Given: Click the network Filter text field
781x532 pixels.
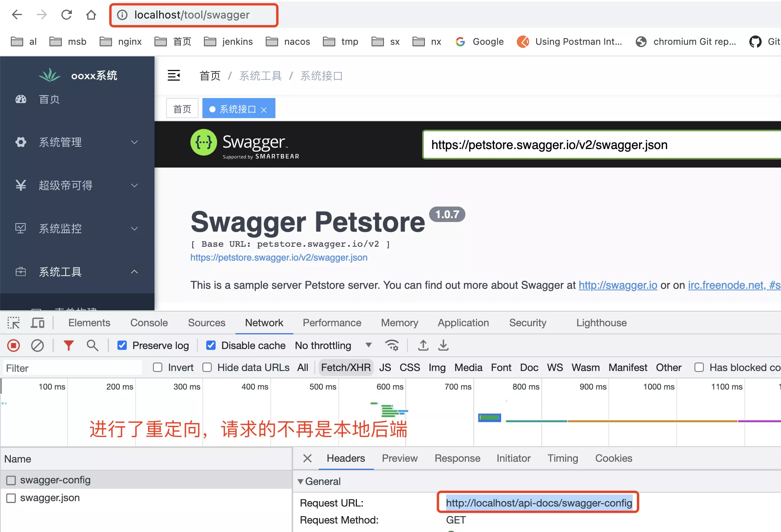Looking at the screenshot, I should (73, 368).
